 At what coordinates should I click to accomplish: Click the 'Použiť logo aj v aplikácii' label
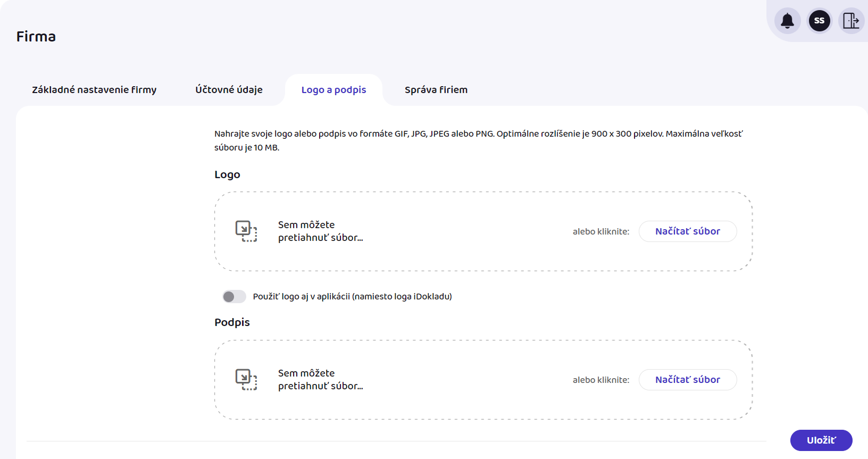click(x=352, y=296)
